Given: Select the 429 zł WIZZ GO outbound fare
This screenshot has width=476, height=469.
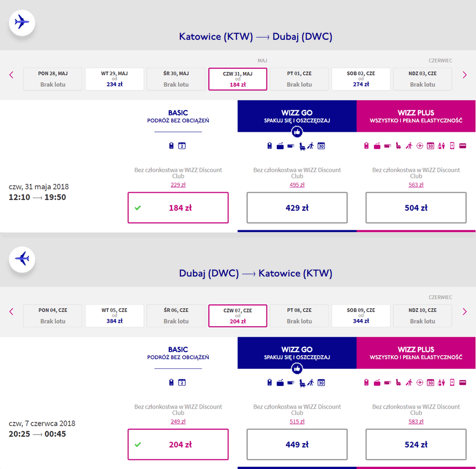Looking at the screenshot, I should [x=297, y=208].
